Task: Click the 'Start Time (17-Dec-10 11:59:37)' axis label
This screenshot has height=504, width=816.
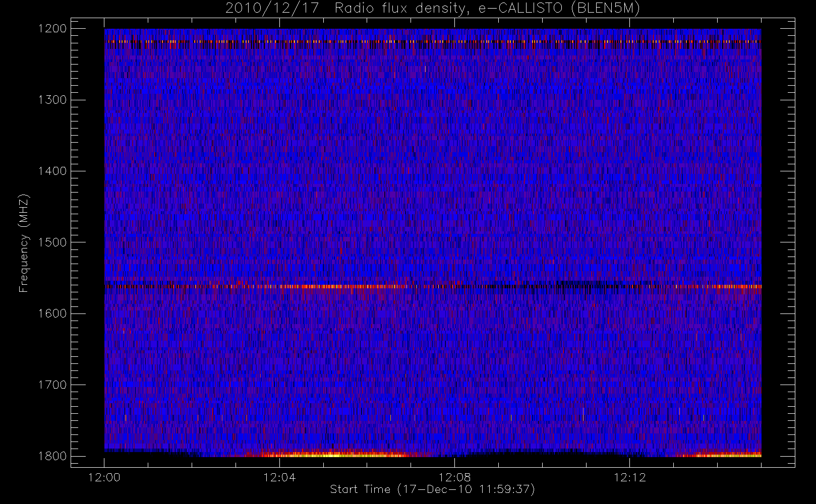Action: [x=432, y=489]
